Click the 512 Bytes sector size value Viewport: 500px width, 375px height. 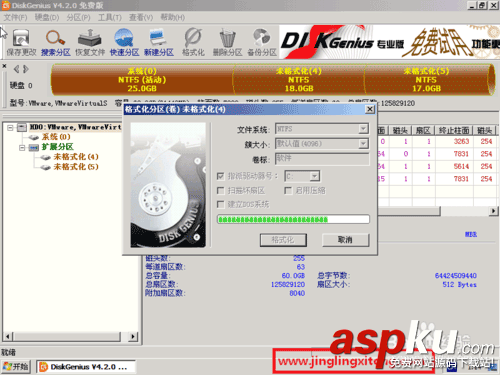[459, 284]
